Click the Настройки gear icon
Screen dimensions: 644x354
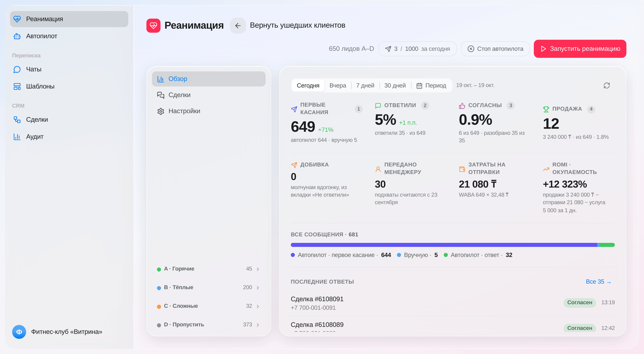tap(160, 111)
